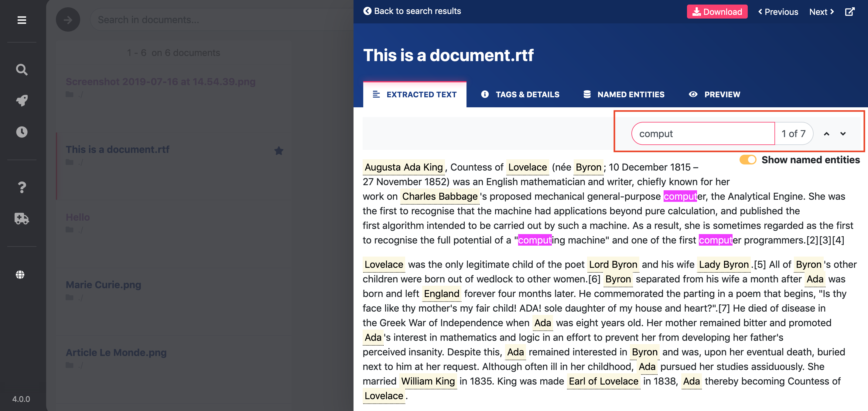Open Screenshot 2019-07-16 at 14.54.39.png result
This screenshot has height=411, width=868.
pos(160,81)
